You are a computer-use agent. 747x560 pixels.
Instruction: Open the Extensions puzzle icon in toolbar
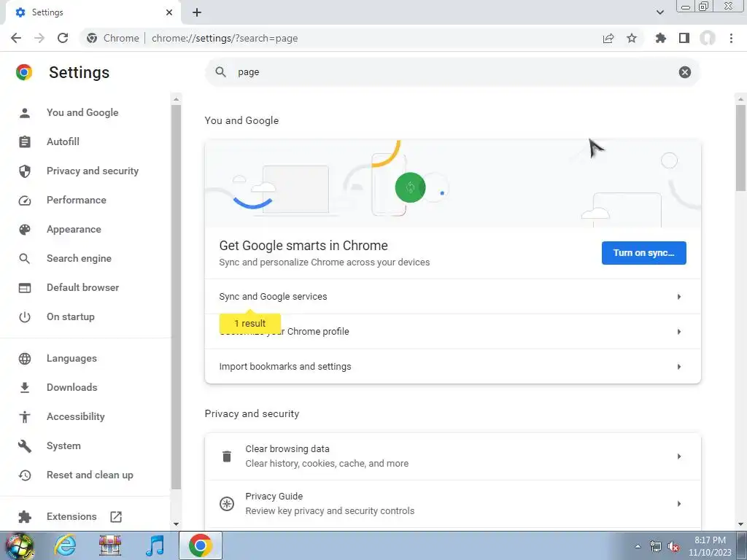pyautogui.click(x=661, y=38)
